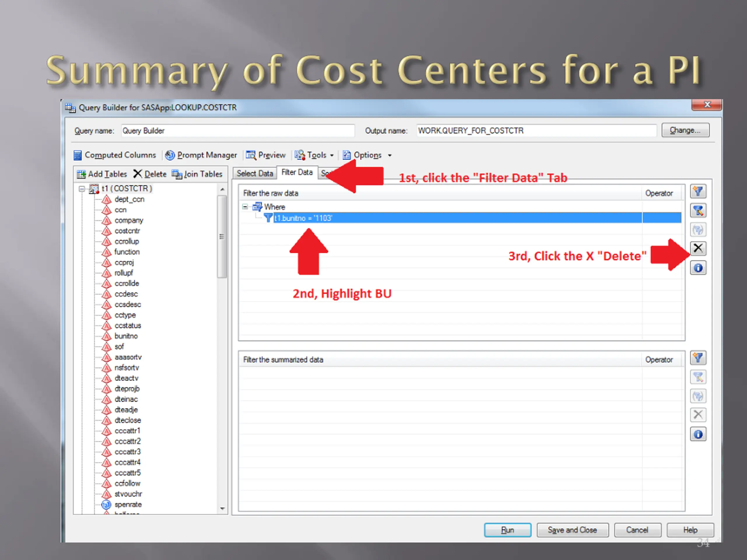This screenshot has height=560, width=747.
Task: Switch to the Filter Data tab
Action: (297, 172)
